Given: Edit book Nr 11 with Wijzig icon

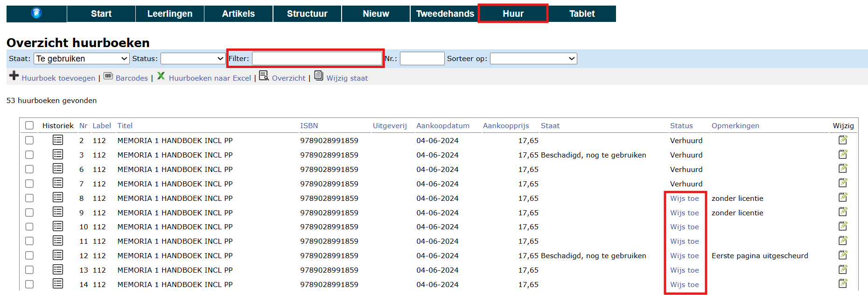Looking at the screenshot, I should (x=843, y=241).
